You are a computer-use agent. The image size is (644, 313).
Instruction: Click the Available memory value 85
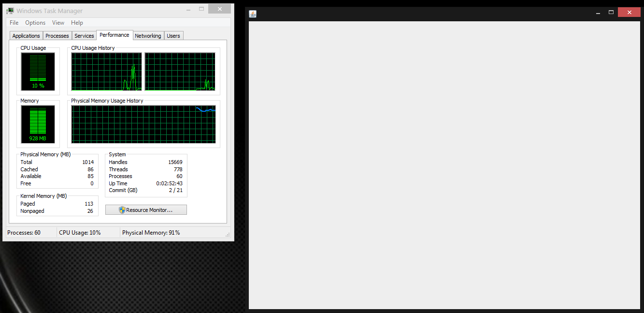(91, 176)
